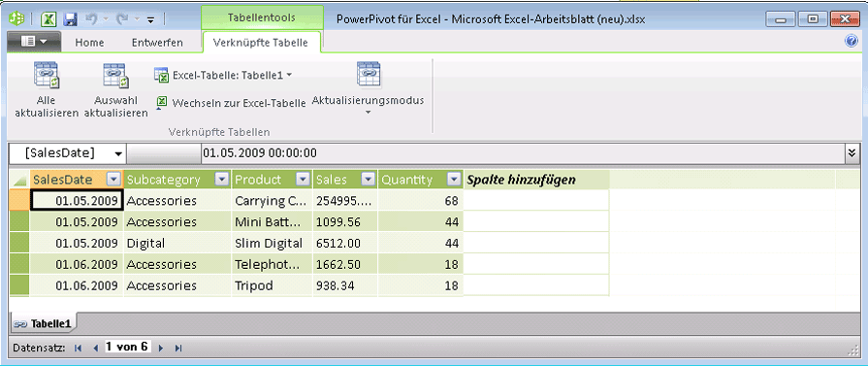
Task: Redo action with the redo arrow
Action: (121, 19)
